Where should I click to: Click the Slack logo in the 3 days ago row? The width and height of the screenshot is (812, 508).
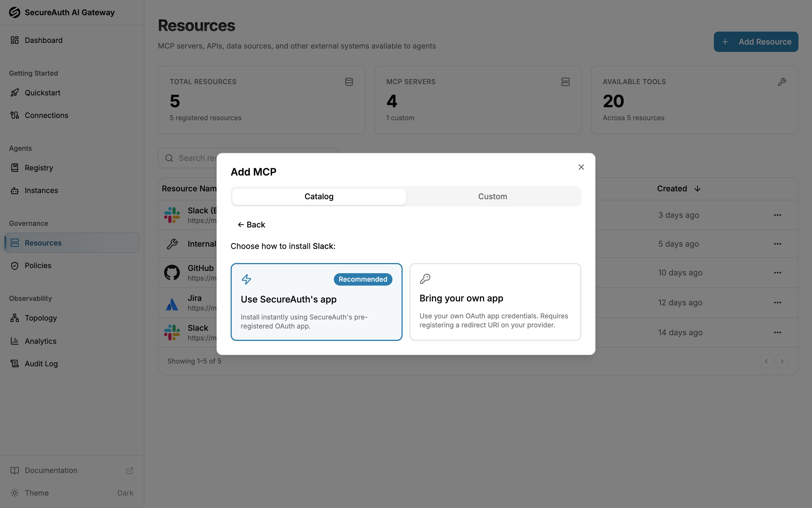tap(172, 215)
